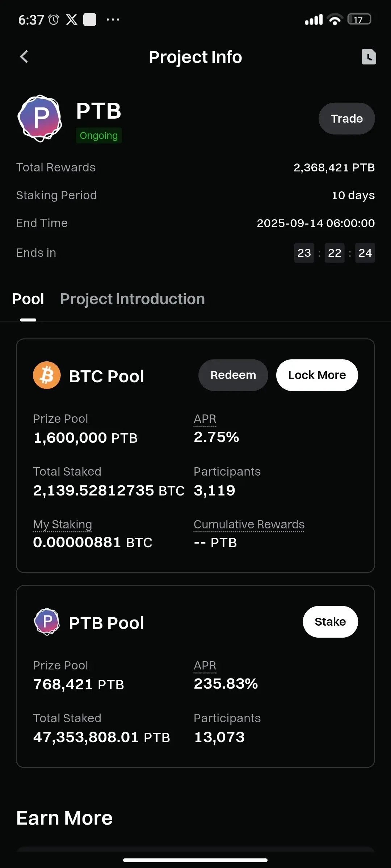This screenshot has height=868, width=391.
Task: Stake in the PTB Pool
Action: pyautogui.click(x=330, y=622)
